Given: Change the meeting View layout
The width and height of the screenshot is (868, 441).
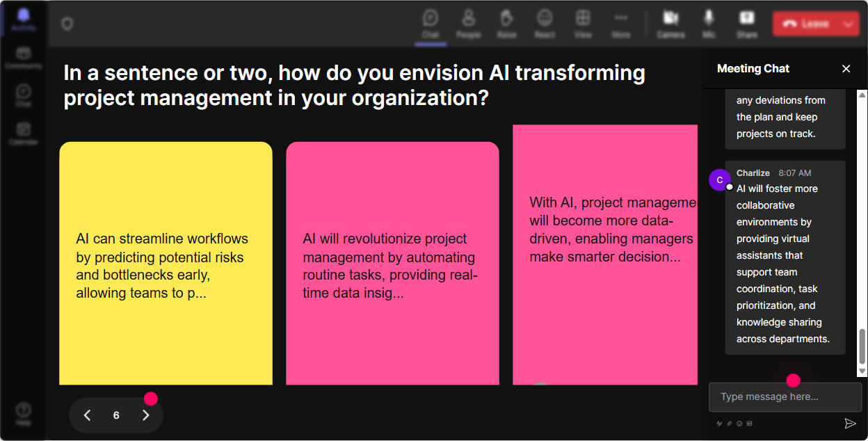Looking at the screenshot, I should tap(583, 23).
